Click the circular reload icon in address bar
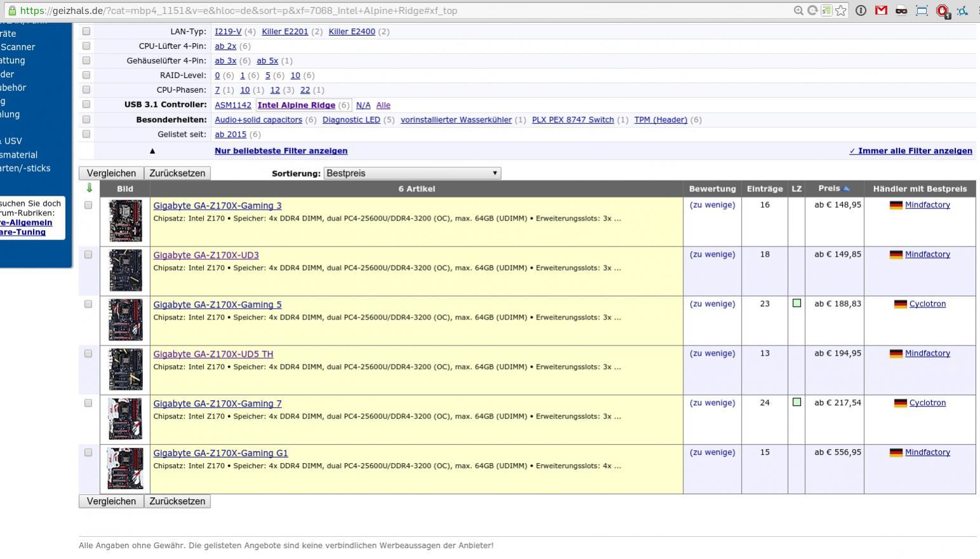 pos(812,10)
